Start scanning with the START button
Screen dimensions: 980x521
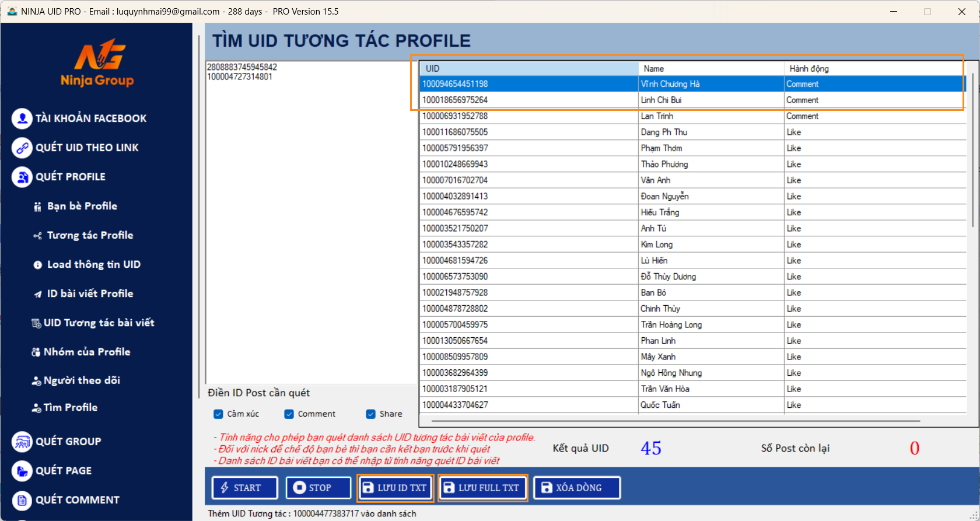tap(244, 488)
